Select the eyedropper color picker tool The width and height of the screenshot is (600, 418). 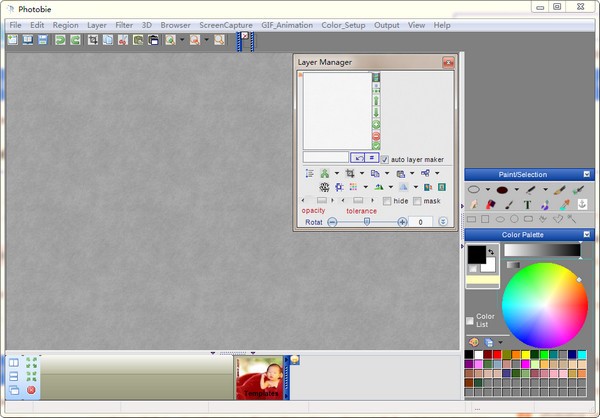[x=564, y=205]
